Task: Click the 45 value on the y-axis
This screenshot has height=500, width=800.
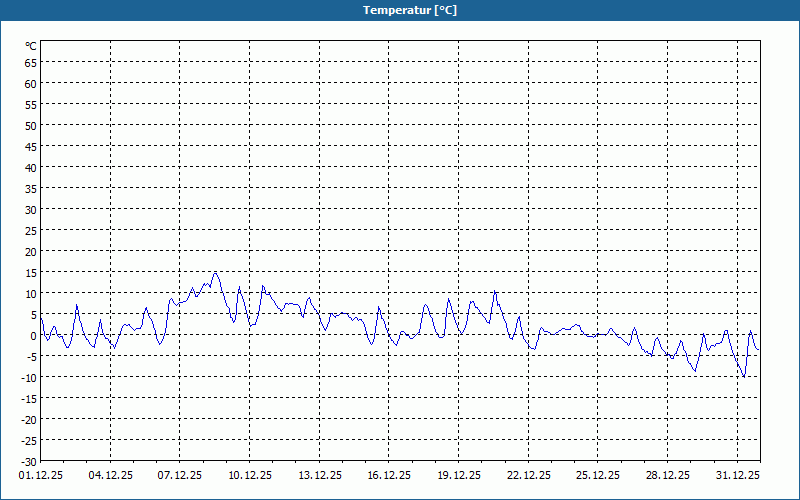Action: [31, 147]
